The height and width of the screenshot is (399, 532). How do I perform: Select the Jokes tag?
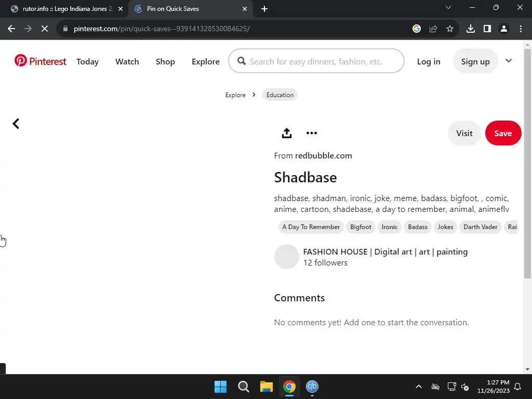coord(445,227)
